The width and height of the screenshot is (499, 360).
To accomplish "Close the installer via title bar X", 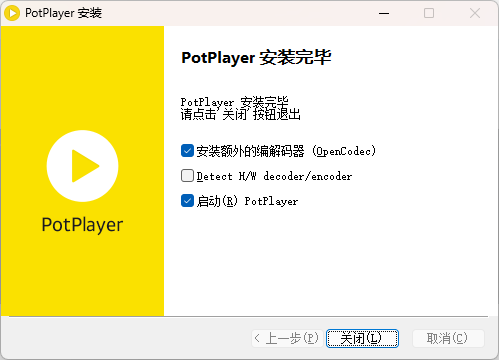I will [475, 13].
